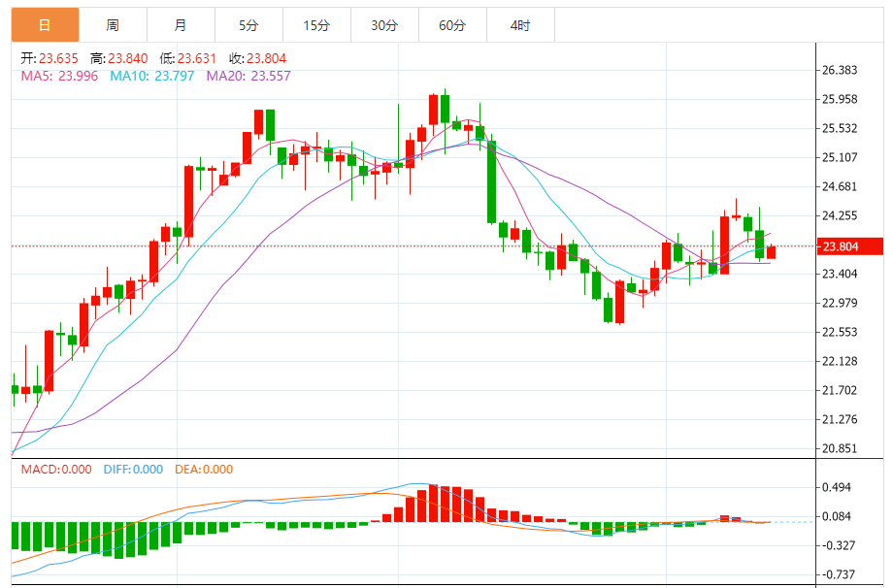Click the 25.532 price axis label
This screenshot has width=893, height=588.
point(840,128)
